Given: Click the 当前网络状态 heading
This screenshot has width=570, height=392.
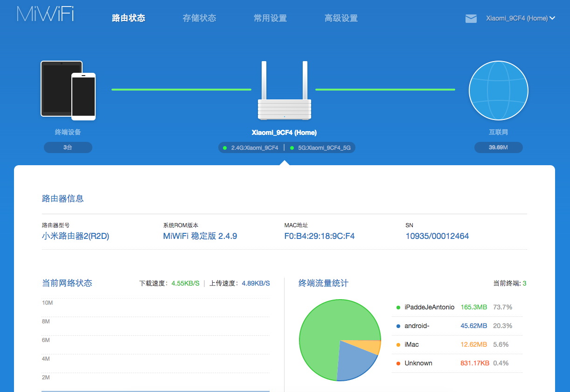Looking at the screenshot, I should [x=67, y=283].
